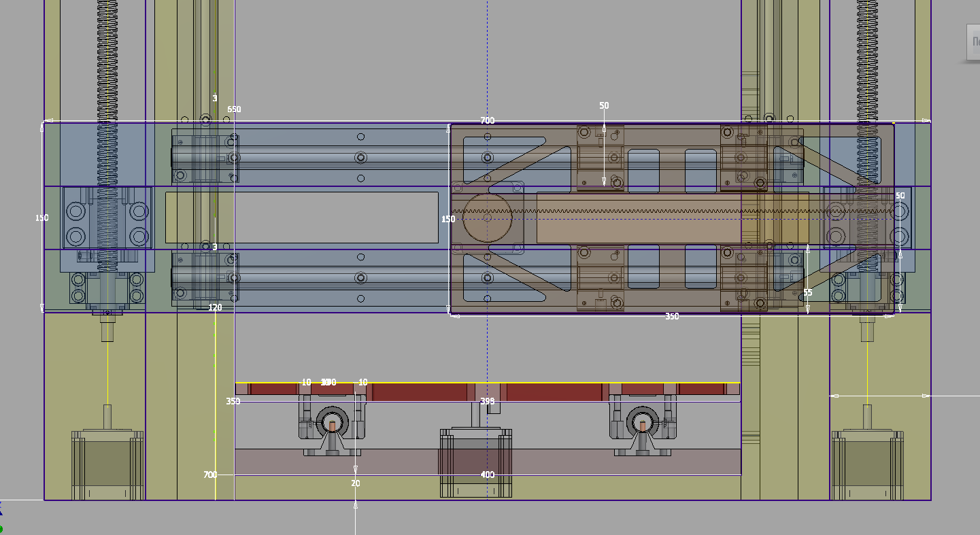This screenshot has height=535, width=980.
Task: Pick the bottom-left stepper motor
Action: 108,464
